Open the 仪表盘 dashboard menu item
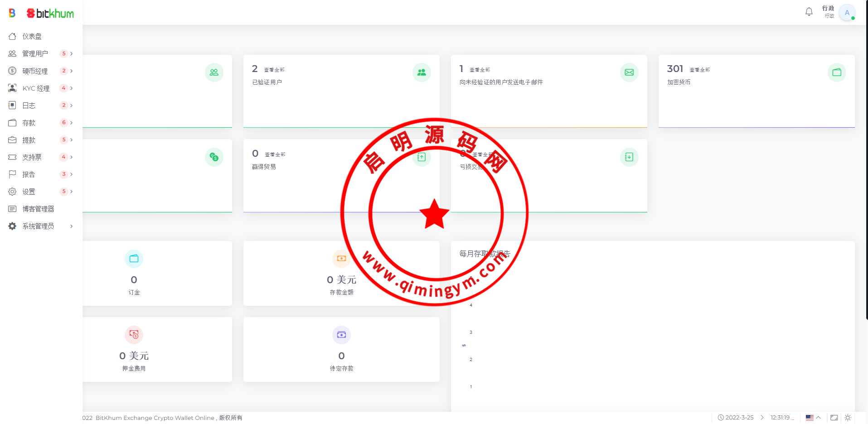Screen dimensions: 868x424 [x=32, y=36]
